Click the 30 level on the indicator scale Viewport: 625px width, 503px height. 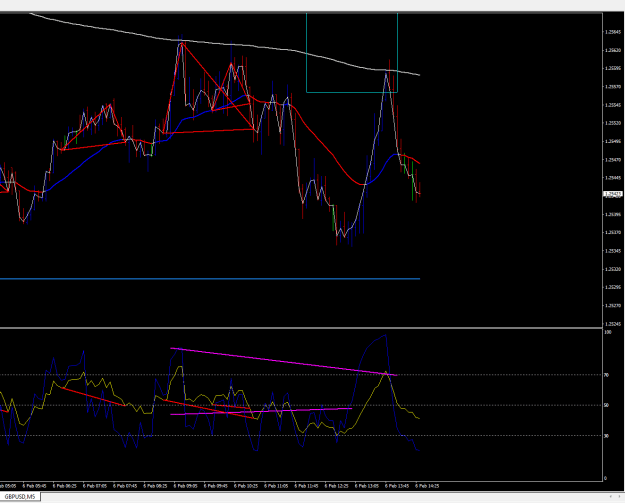click(x=607, y=436)
